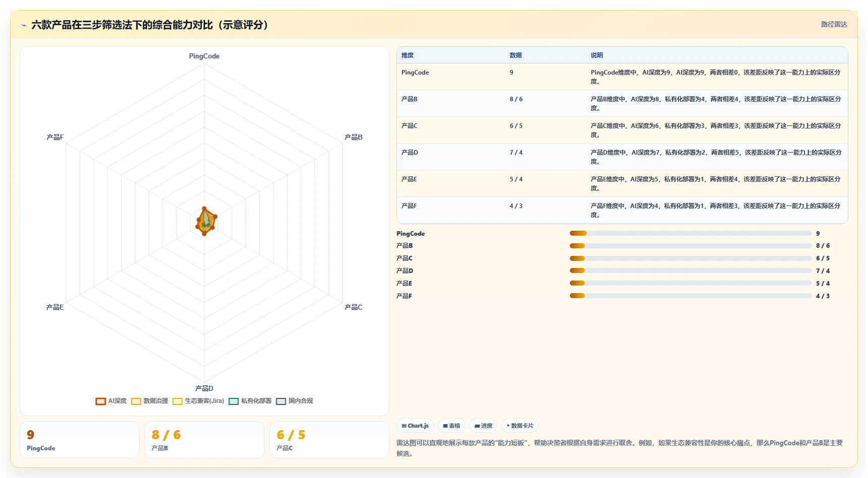The image size is (868, 478).
Task: Select the 进度 chip
Action: point(483,426)
